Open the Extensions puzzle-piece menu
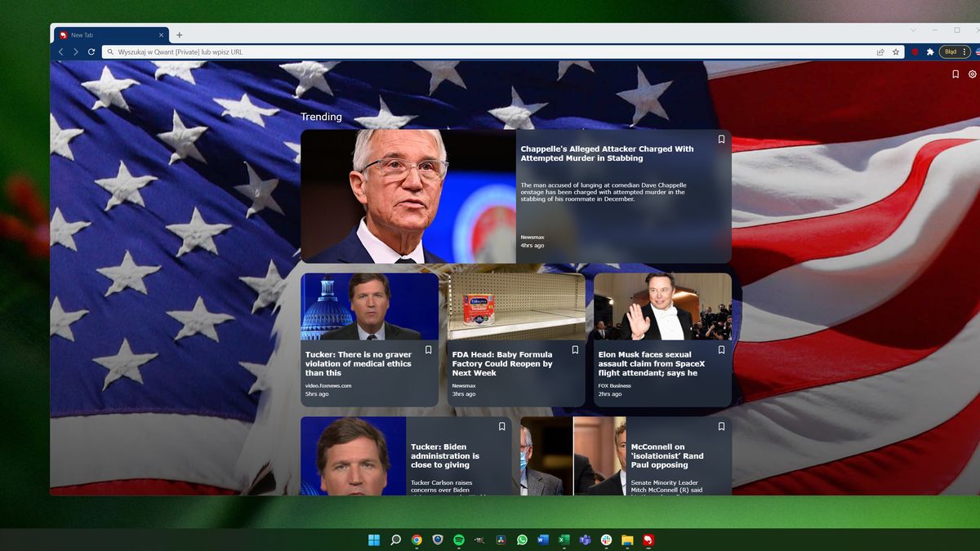 point(929,51)
